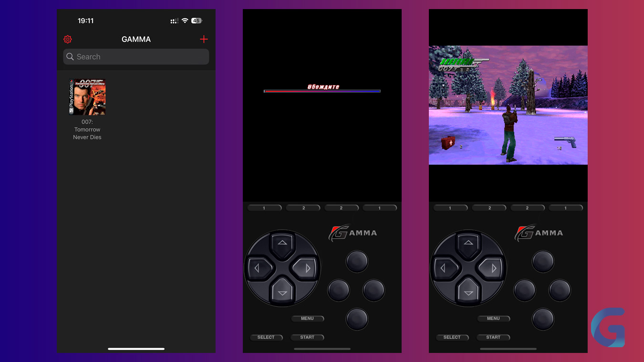Image resolution: width=644 pixels, height=362 pixels.
Task: Tap the 'GAMMA' header title in the library
Action: point(136,39)
